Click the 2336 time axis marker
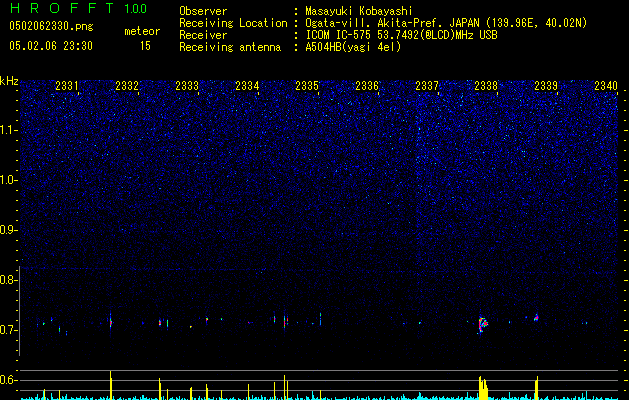 point(367,86)
